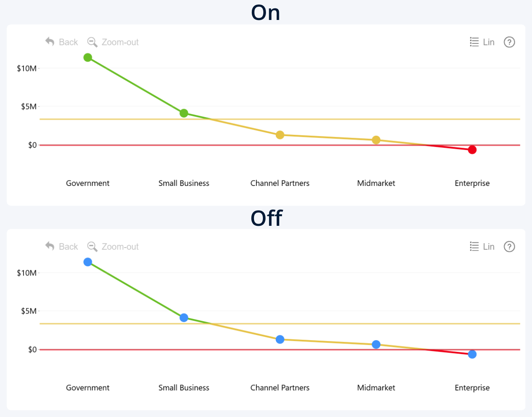
Task: Click the Zoom-out text in the Off chart
Action: click(120, 247)
